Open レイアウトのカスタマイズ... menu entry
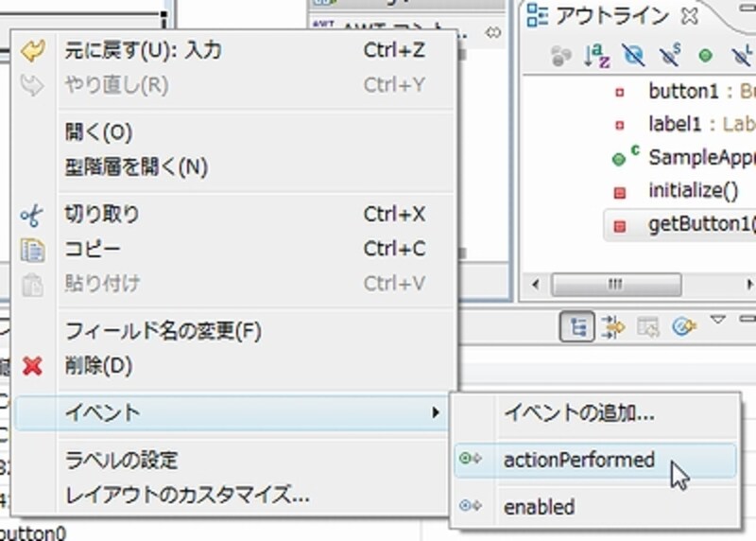The image size is (756, 541). (187, 495)
